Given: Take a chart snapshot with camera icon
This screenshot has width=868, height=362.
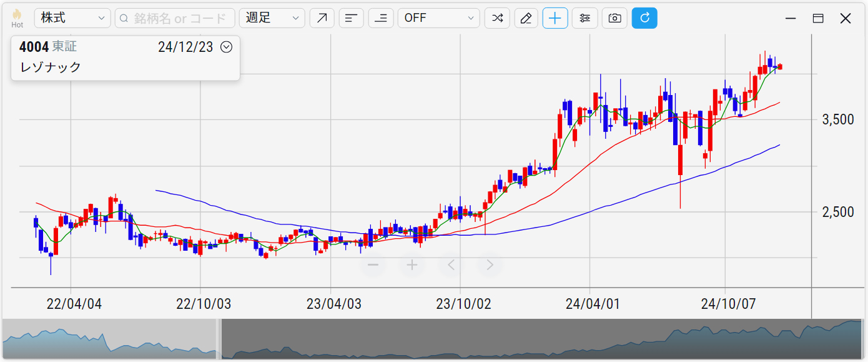Looking at the screenshot, I should pyautogui.click(x=614, y=18).
